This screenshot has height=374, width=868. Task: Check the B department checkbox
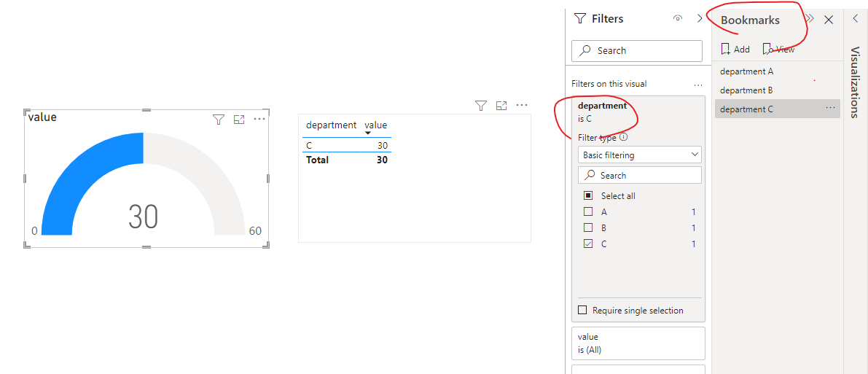click(588, 227)
